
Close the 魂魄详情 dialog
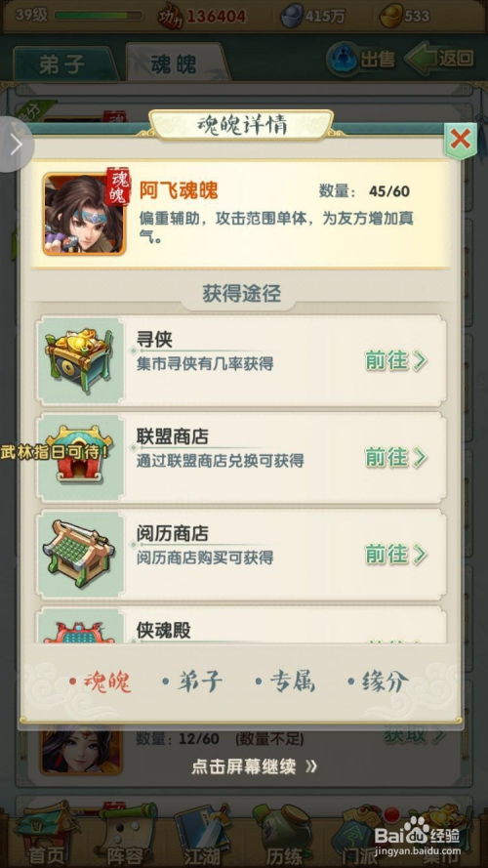[461, 140]
